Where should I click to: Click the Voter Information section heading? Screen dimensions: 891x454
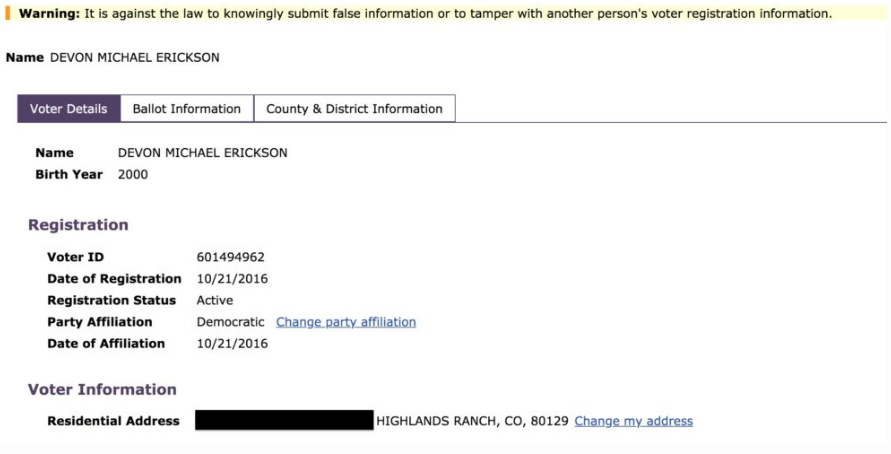(x=102, y=389)
